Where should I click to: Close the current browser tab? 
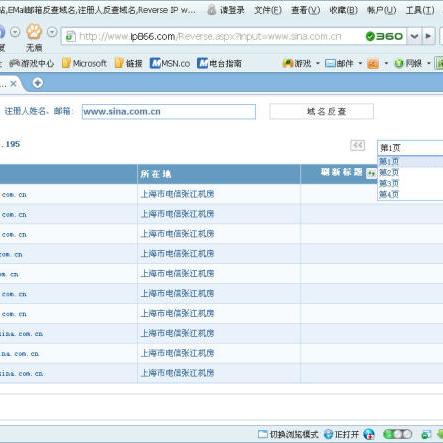(14, 84)
